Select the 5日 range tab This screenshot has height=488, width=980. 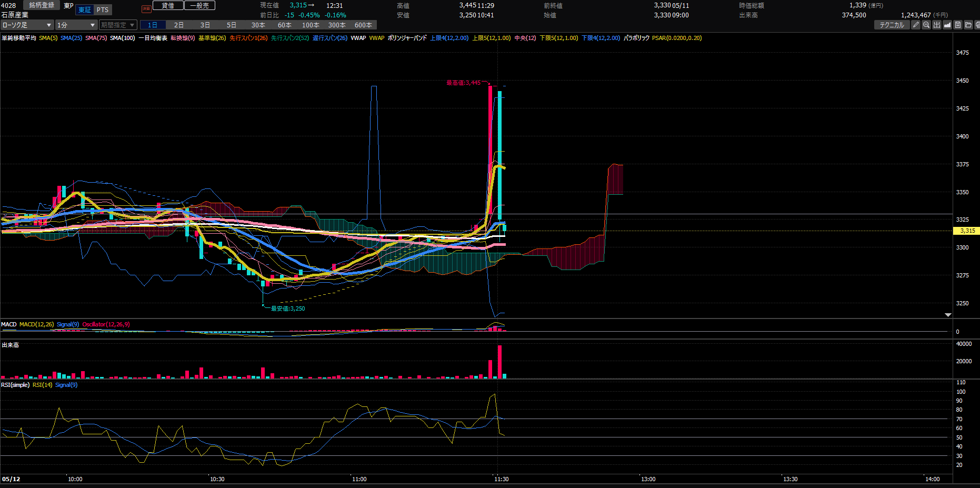click(232, 25)
